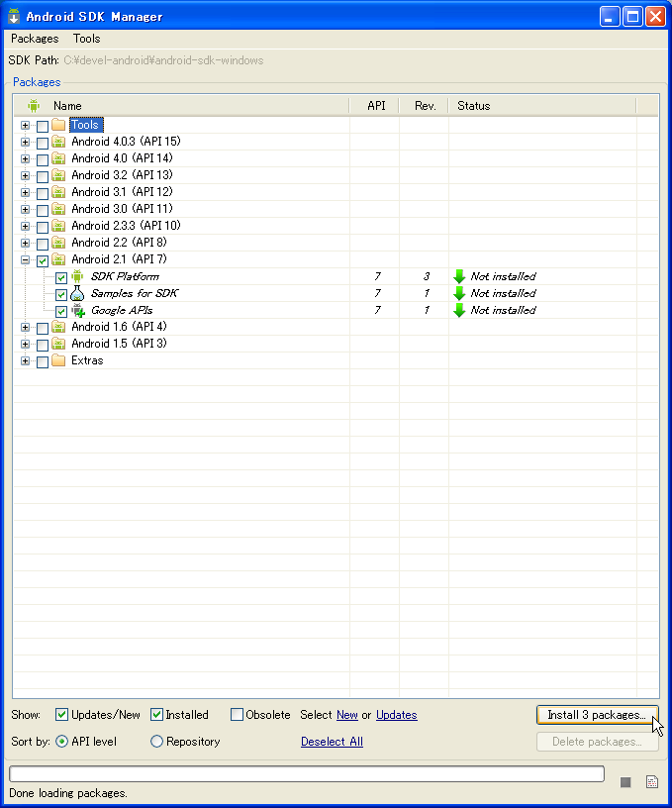Click the Select Updates link
Screen dimensions: 672x808
pos(397,715)
